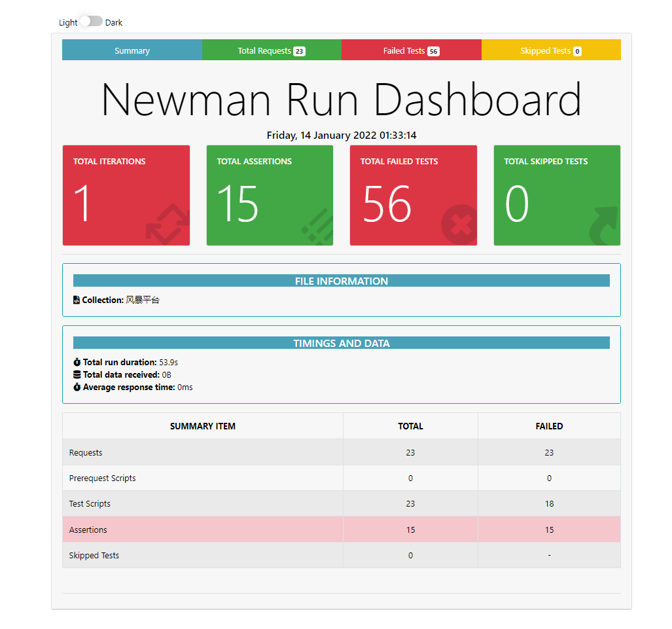Screen dimensions: 672x629
Task: Click the stopwatch icon beside Average response time
Action: [77, 387]
